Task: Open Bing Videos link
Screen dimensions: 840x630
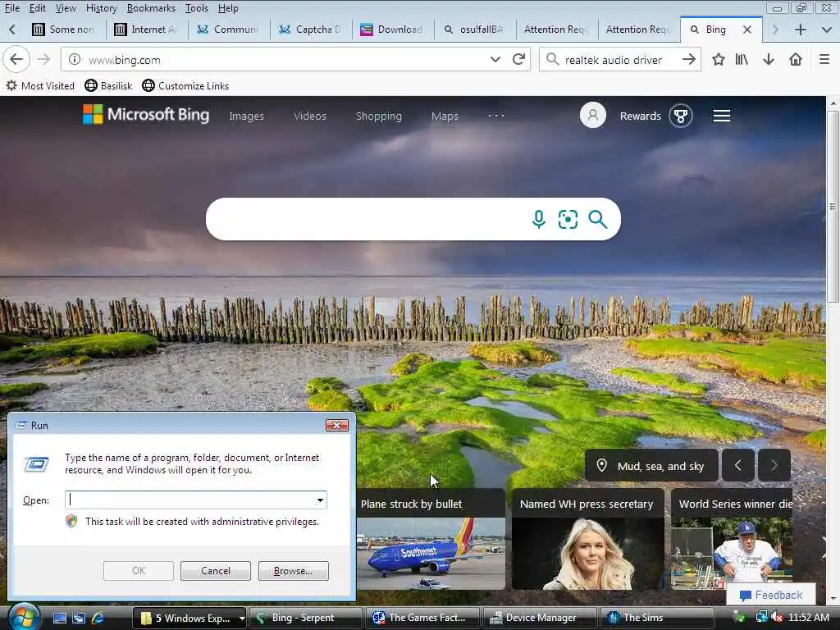Action: click(309, 116)
